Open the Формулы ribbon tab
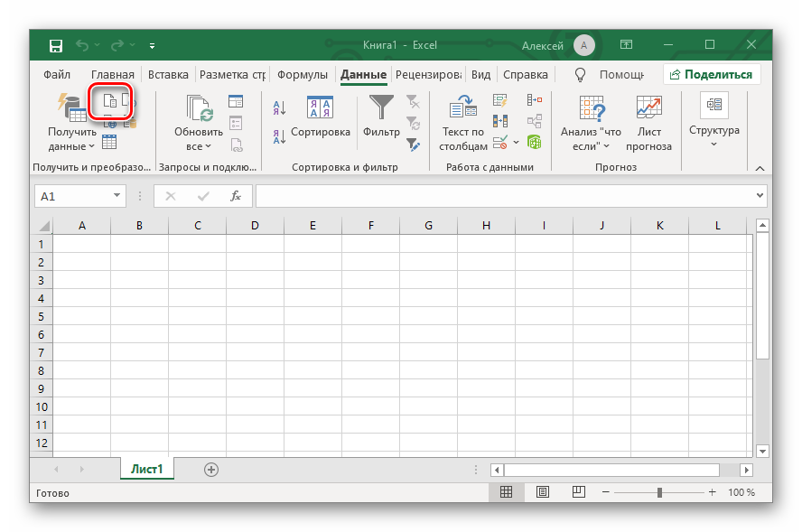The width and height of the screenshot is (802, 532). (x=303, y=75)
